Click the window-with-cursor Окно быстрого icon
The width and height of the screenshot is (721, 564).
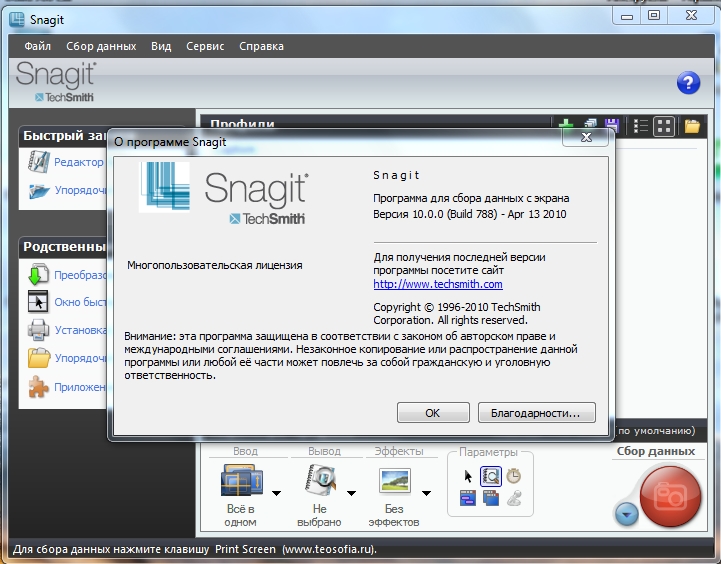[38, 302]
